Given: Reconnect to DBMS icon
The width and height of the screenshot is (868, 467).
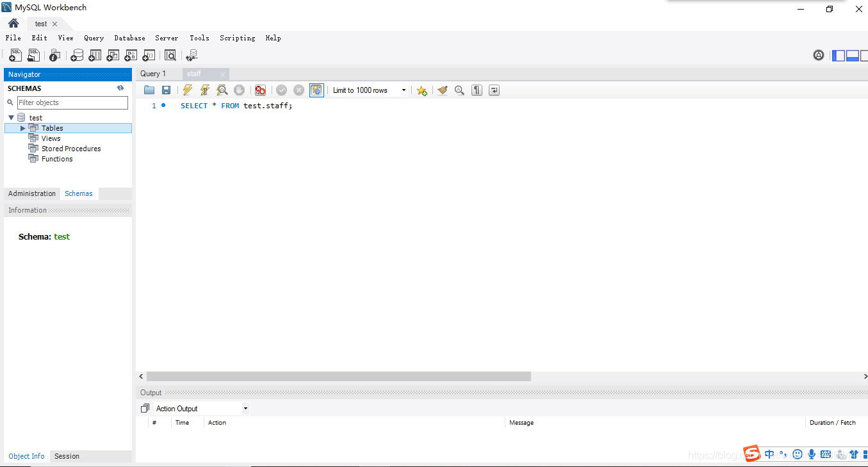Looking at the screenshot, I should pyautogui.click(x=192, y=56).
